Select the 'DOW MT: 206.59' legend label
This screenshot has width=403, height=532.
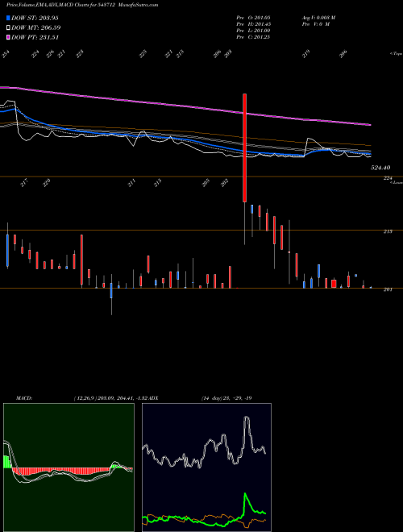point(35,27)
